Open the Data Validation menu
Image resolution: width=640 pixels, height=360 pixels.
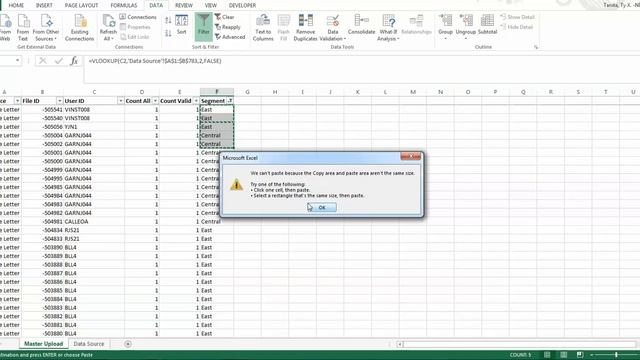tap(333, 27)
